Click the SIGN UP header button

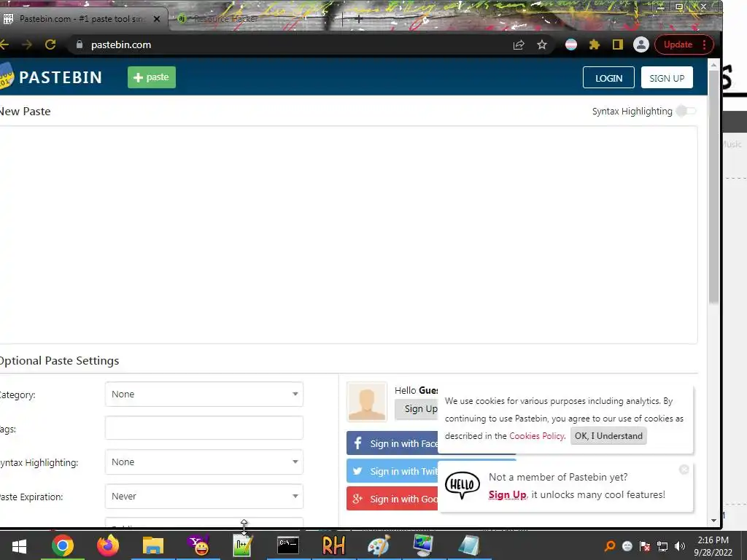(x=667, y=77)
